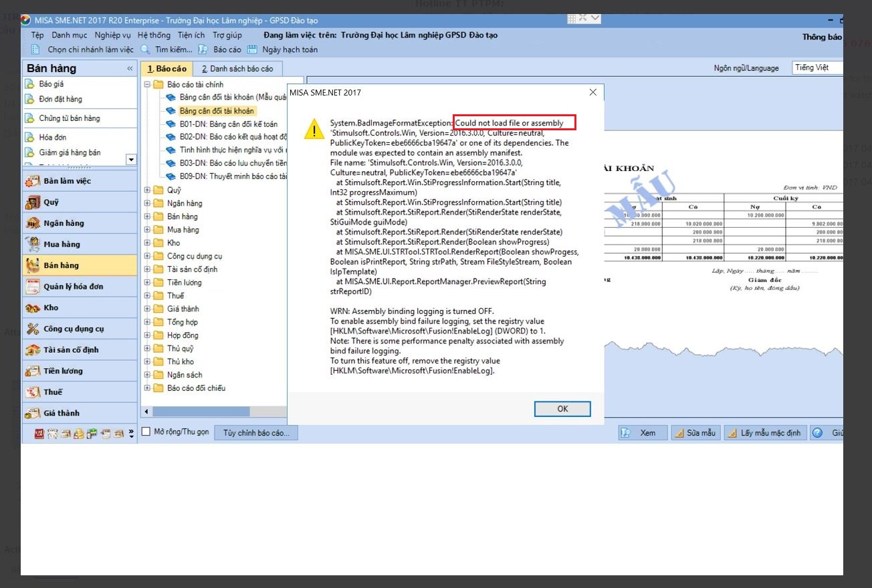
Task: Select the highlighted Bảng cân đối tài khoản report
Action: pos(217,111)
